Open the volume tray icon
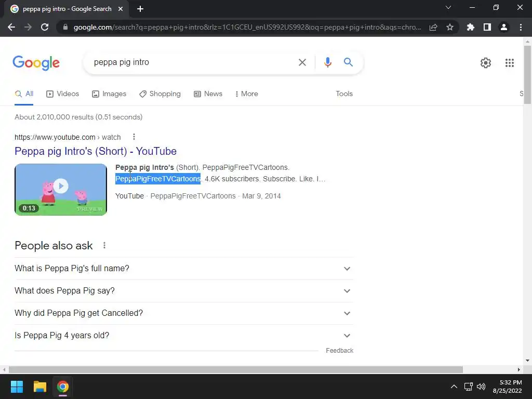Image resolution: width=532 pixels, height=399 pixels. click(x=481, y=387)
